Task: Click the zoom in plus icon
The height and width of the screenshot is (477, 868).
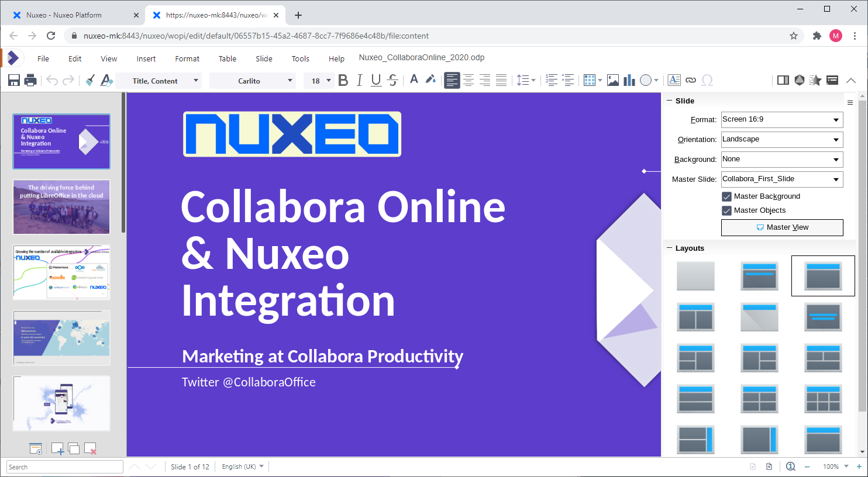Action: click(x=859, y=466)
